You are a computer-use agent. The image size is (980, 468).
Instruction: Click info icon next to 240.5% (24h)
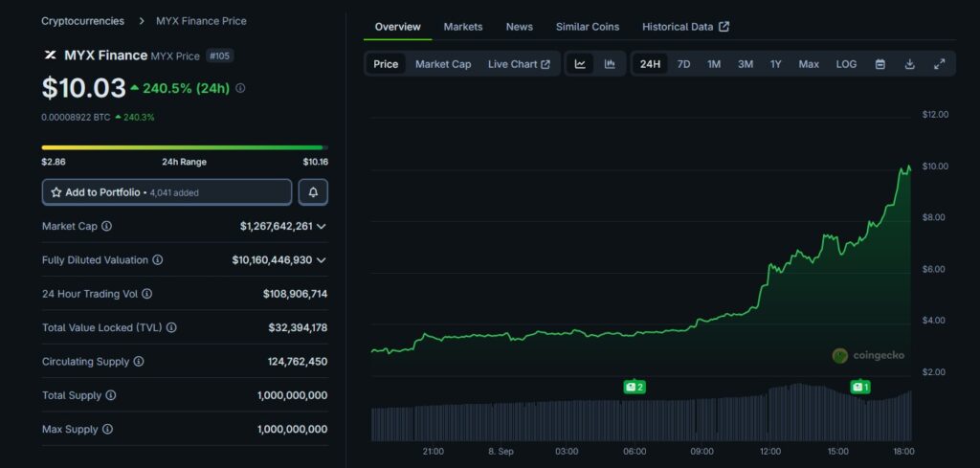pyautogui.click(x=240, y=88)
